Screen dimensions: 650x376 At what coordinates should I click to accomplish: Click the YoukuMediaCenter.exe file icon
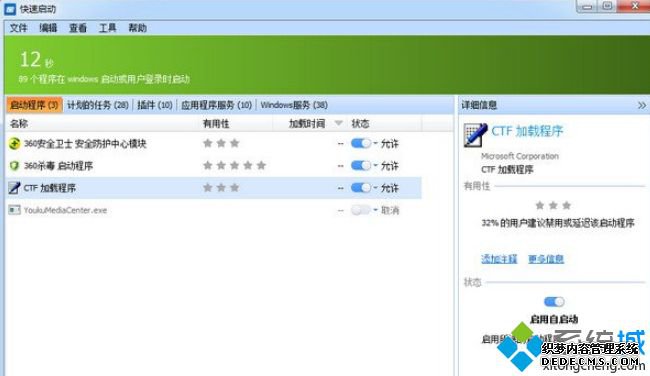point(15,210)
